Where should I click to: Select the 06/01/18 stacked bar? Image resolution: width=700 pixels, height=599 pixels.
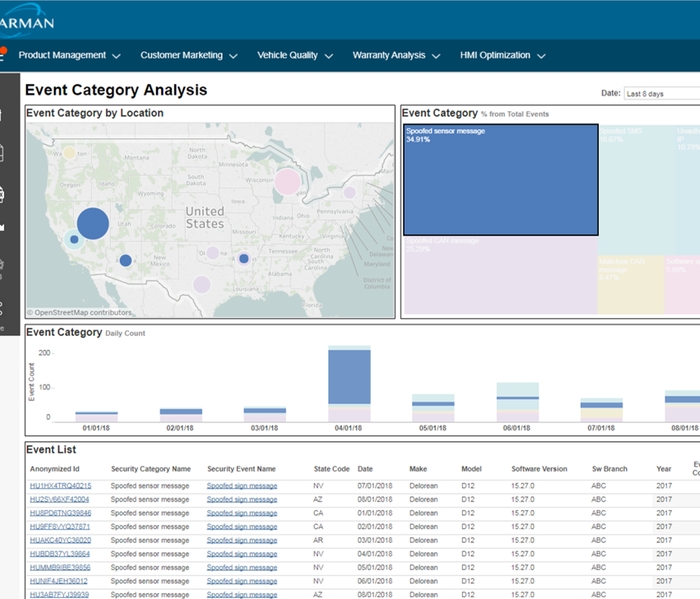tap(517, 402)
